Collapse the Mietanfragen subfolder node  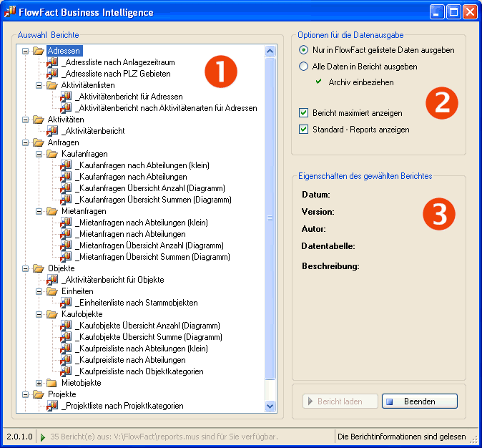click(x=39, y=211)
